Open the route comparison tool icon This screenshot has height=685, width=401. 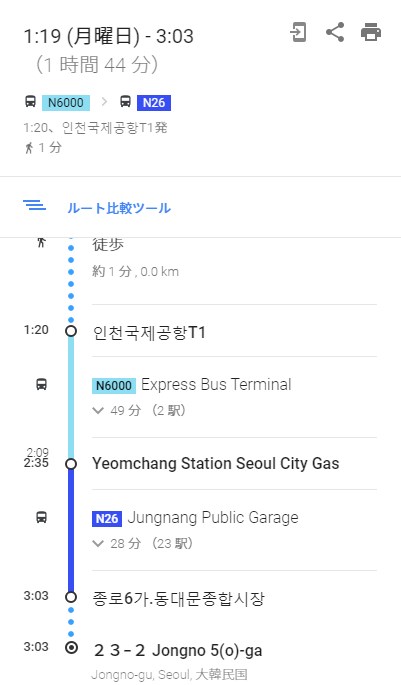pyautogui.click(x=34, y=205)
